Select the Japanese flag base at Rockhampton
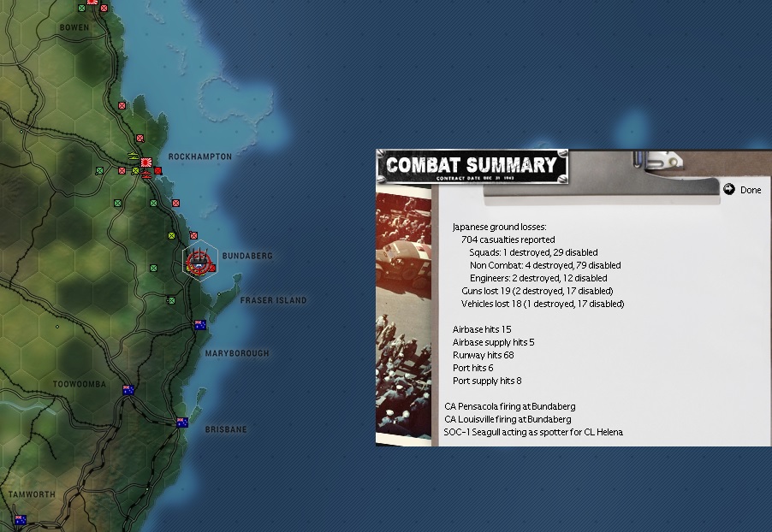772x532 pixels. pyautogui.click(x=146, y=162)
